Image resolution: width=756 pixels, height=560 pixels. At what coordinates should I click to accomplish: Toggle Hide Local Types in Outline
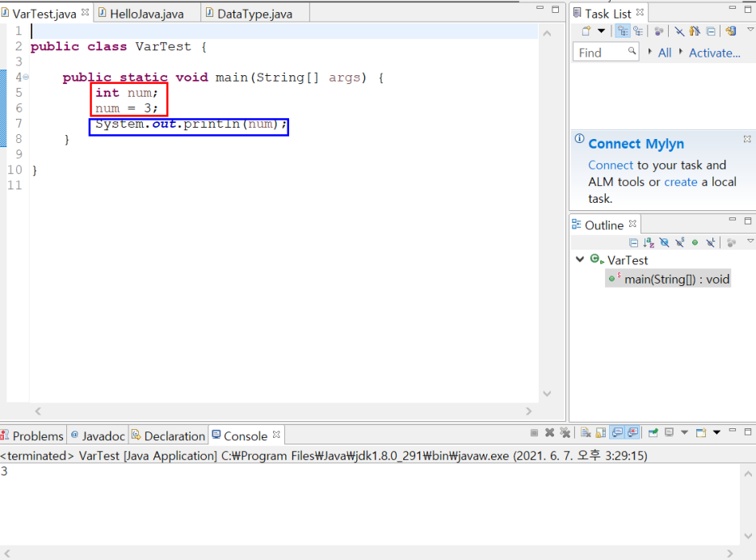tap(710, 242)
